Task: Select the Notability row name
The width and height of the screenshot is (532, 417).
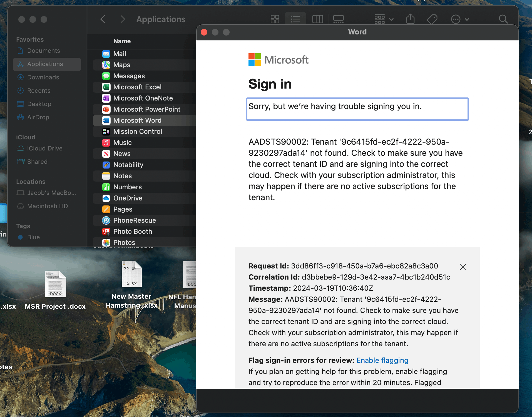Action: 128,165
